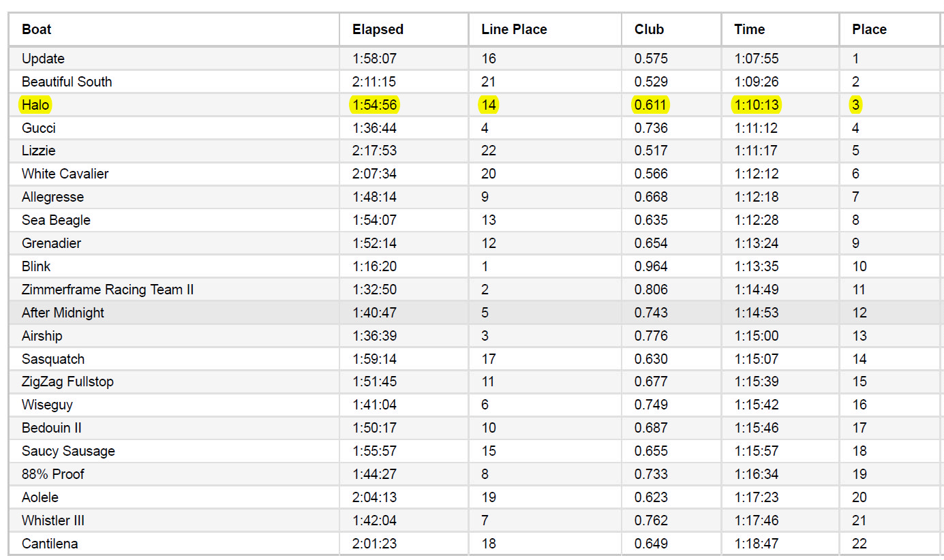This screenshot has height=560, width=944.
Task: Click Gucci's club rating 0.736
Action: click(651, 128)
